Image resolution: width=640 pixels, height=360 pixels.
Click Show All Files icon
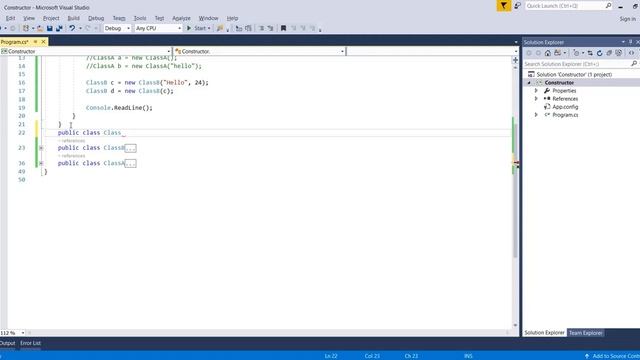[619, 53]
